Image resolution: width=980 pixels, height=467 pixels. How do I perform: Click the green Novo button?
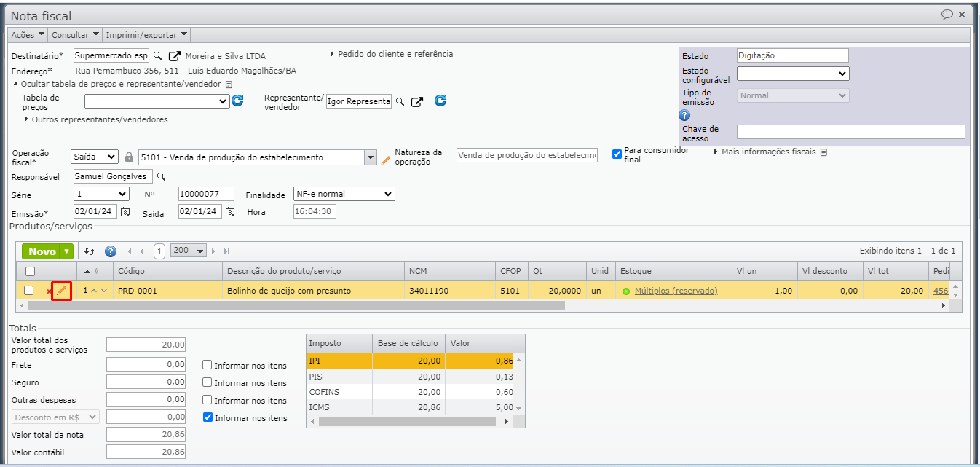(47, 251)
